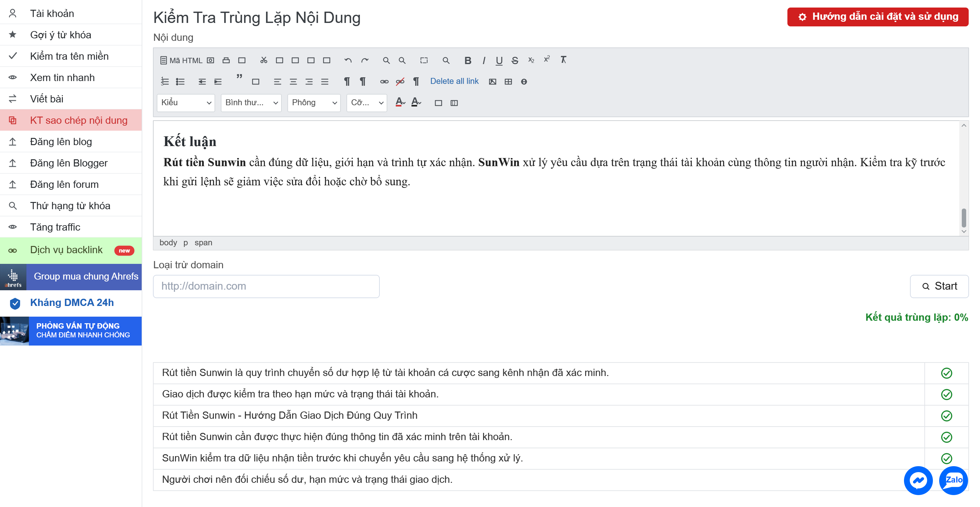Toggle italic formatting
The height and width of the screenshot is (507, 980).
coord(483,60)
